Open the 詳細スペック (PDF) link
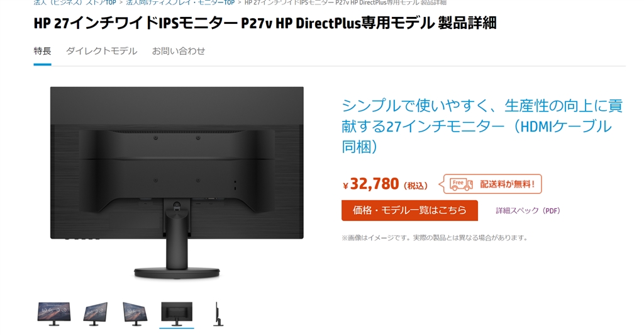Image resolution: width=644 pixels, height=335 pixels. click(528, 210)
